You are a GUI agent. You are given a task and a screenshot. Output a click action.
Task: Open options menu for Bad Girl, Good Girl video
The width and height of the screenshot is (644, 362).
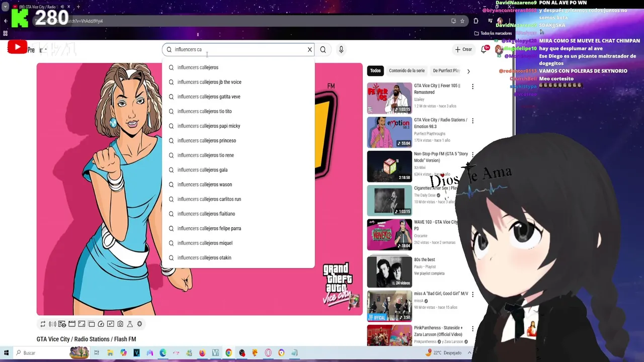472,295
